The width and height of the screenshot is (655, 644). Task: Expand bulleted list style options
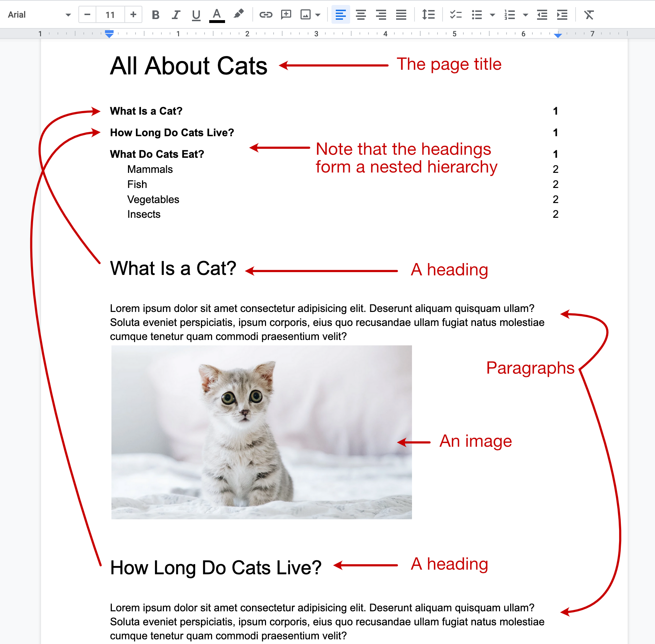click(x=493, y=15)
